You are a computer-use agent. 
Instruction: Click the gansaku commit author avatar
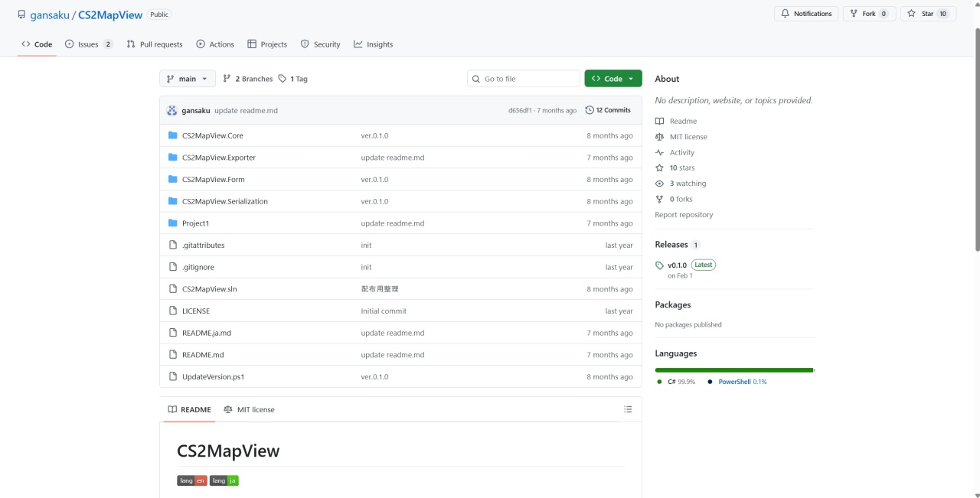point(172,110)
